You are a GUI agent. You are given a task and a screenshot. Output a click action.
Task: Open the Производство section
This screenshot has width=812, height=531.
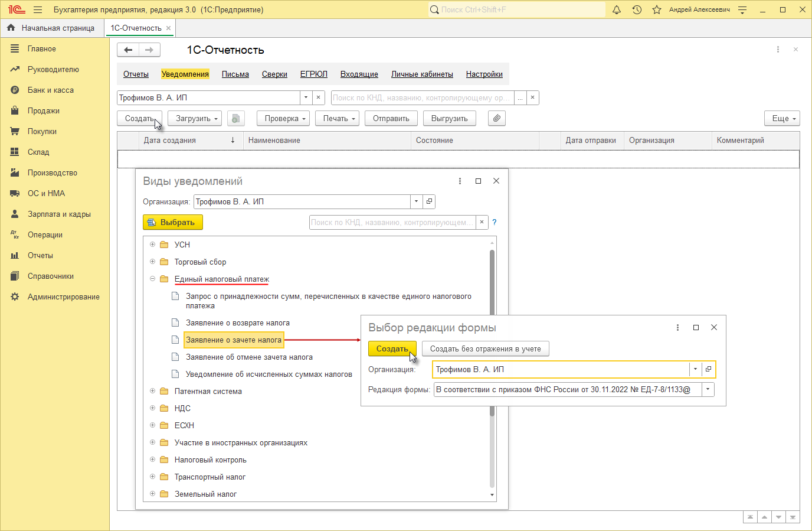(x=52, y=173)
